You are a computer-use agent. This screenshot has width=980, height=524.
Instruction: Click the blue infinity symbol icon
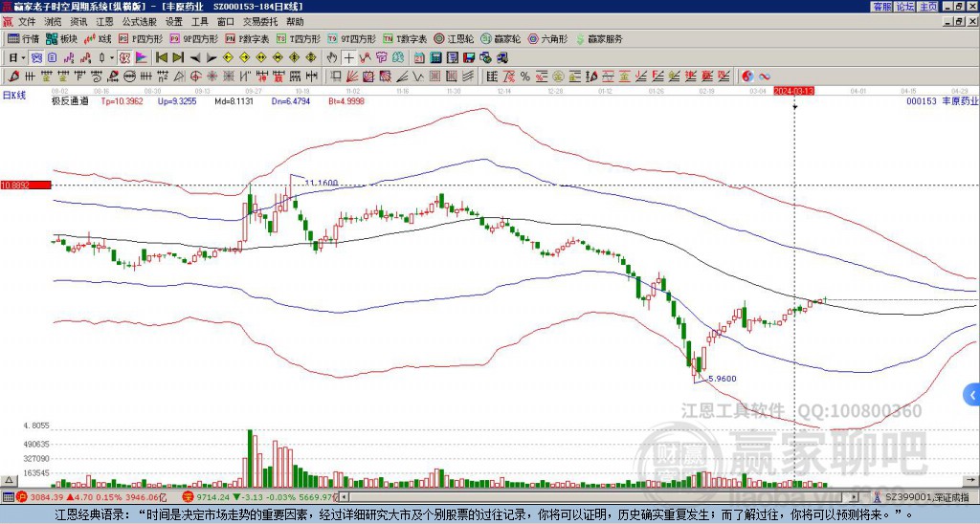pos(765,76)
